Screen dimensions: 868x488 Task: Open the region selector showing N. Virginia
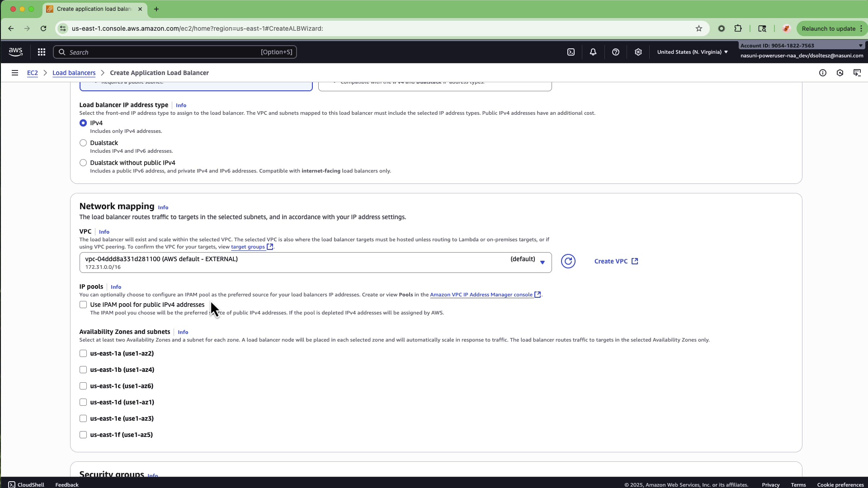pos(692,52)
